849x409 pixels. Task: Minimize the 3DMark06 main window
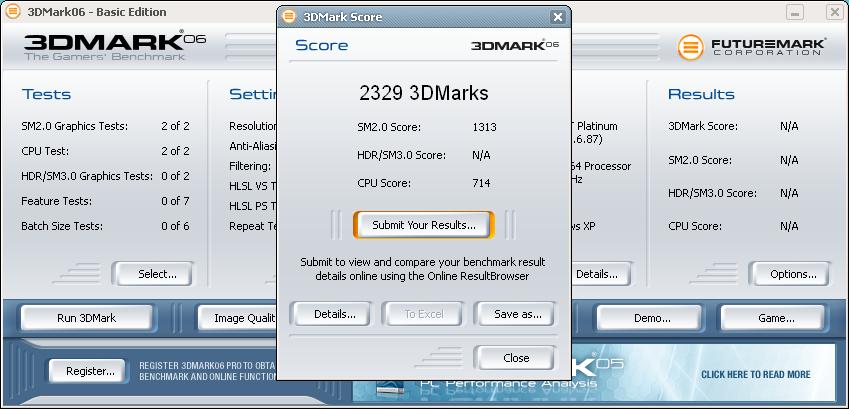[x=795, y=12]
